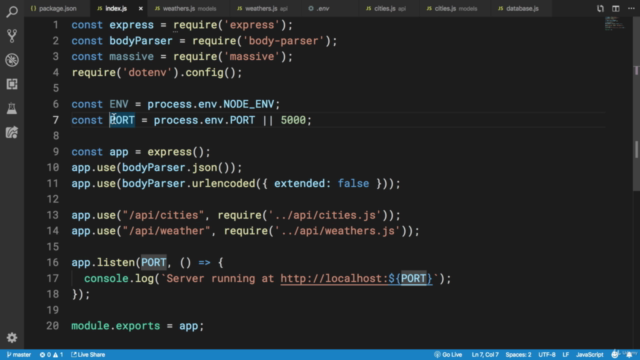Image resolution: width=640 pixels, height=360 pixels.
Task: Change end of line sequence LF
Action: 566,355
